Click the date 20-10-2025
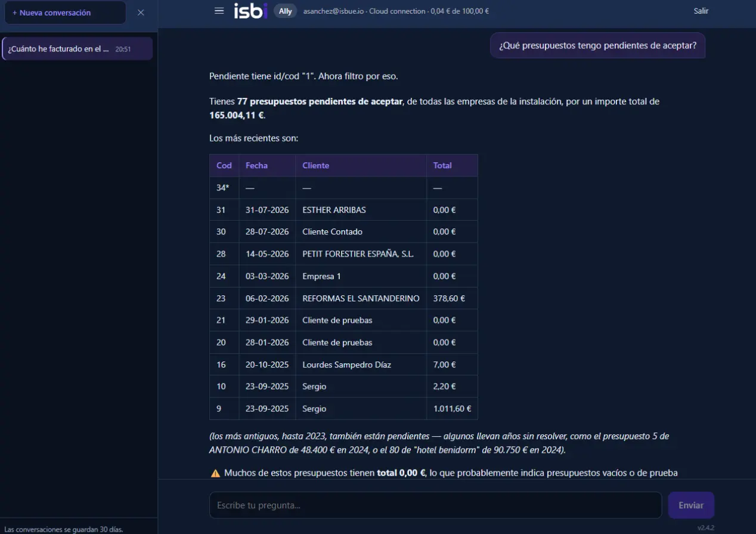Image resolution: width=756 pixels, height=534 pixels. tap(267, 365)
